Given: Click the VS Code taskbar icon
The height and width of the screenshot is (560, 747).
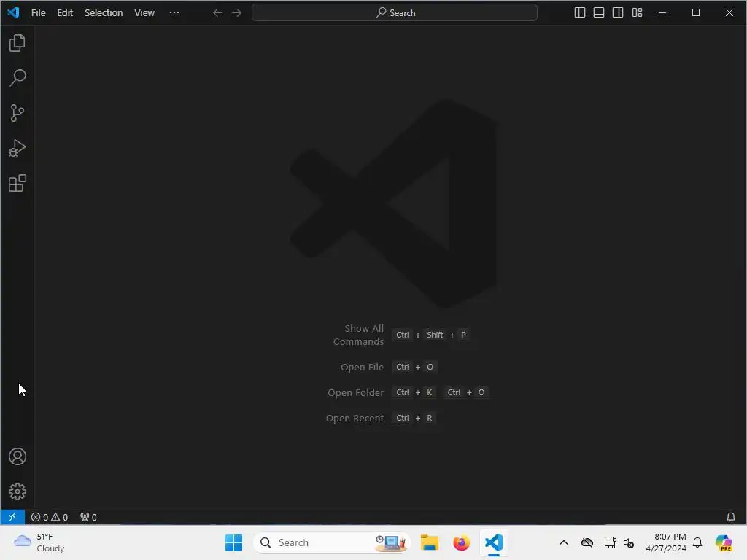Looking at the screenshot, I should point(494,542).
